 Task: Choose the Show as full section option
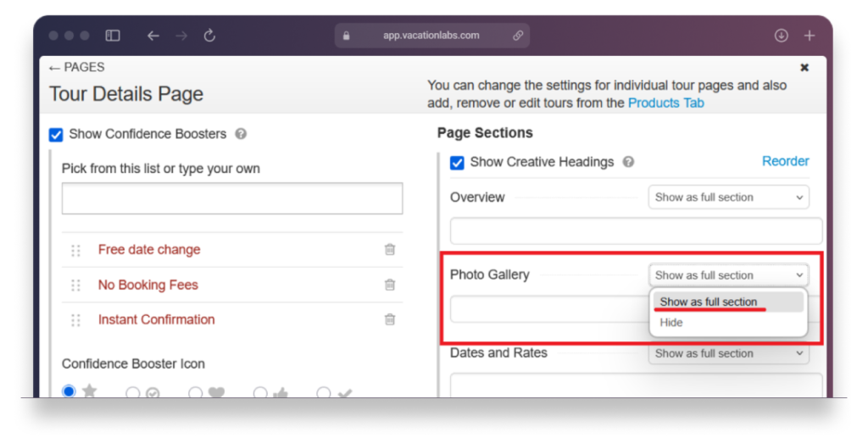tap(709, 302)
